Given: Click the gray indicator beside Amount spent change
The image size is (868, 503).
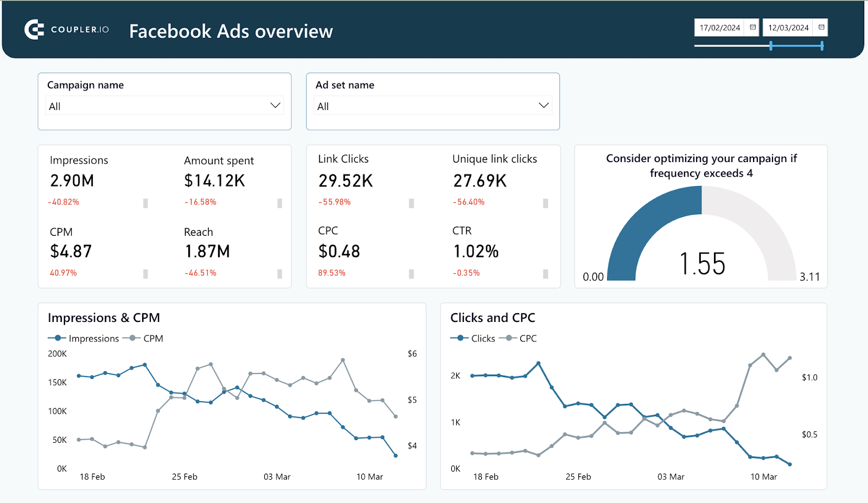Looking at the screenshot, I should click(x=279, y=203).
